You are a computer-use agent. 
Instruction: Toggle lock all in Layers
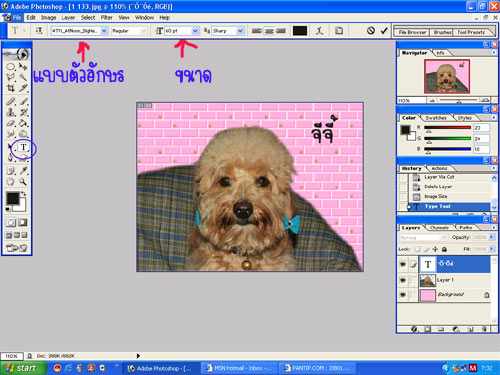tap(444, 249)
